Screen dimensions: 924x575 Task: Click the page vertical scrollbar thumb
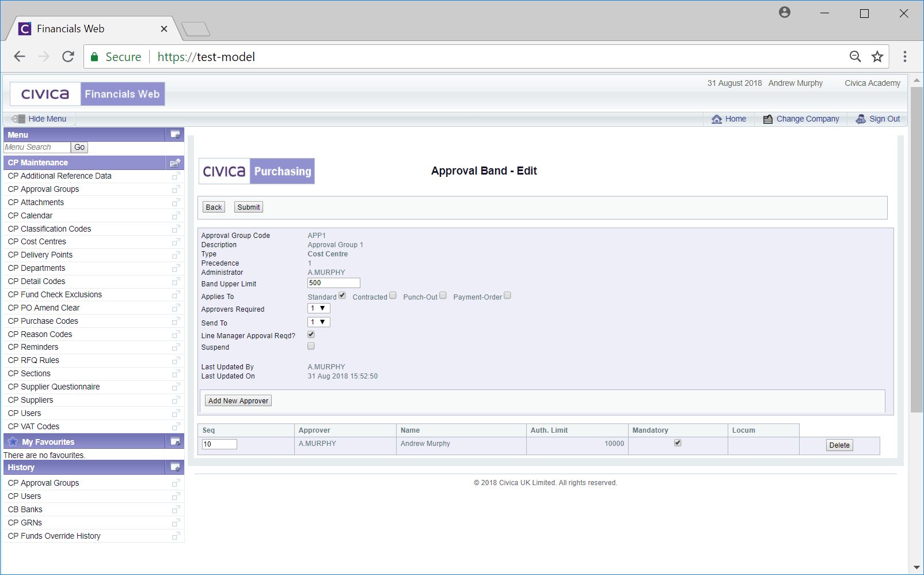point(917,249)
